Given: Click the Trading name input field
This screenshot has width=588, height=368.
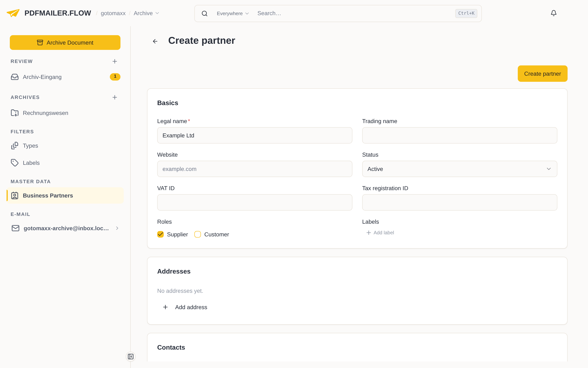Looking at the screenshot, I should coord(459,135).
